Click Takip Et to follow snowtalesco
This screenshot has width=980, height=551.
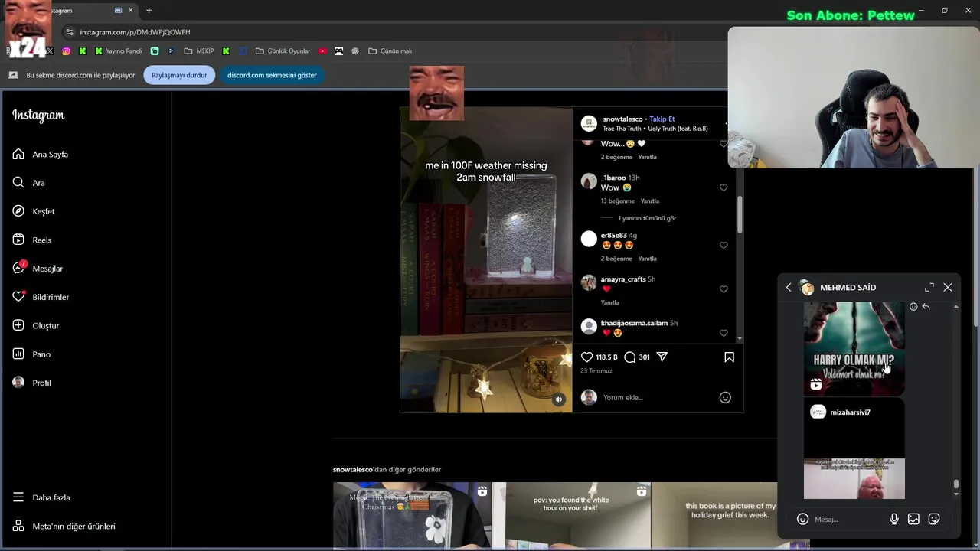pos(662,119)
